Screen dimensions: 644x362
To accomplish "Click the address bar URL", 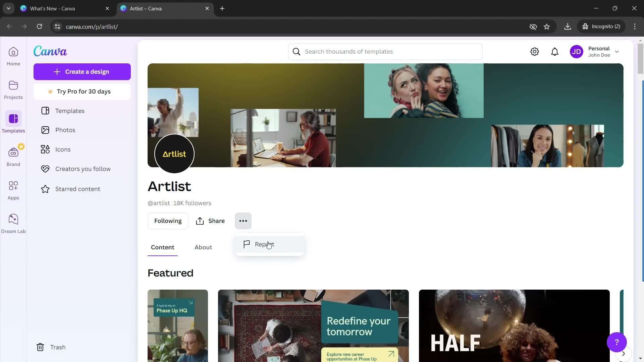I will [x=92, y=26].
